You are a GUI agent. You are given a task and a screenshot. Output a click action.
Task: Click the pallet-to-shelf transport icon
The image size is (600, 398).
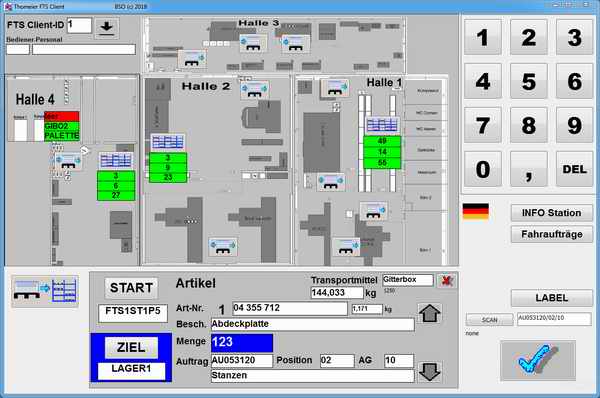[45, 291]
